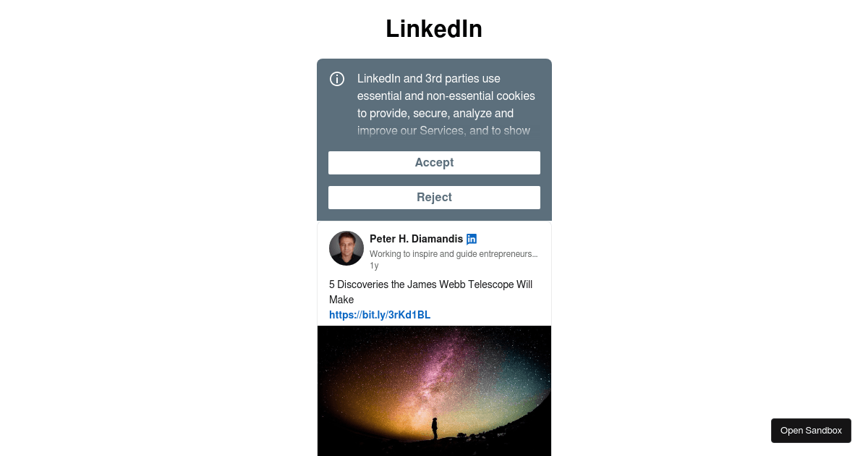Image resolution: width=868 pixels, height=456 pixels.
Task: Click "essential and non-essential cookies" text line
Action: coord(446,96)
